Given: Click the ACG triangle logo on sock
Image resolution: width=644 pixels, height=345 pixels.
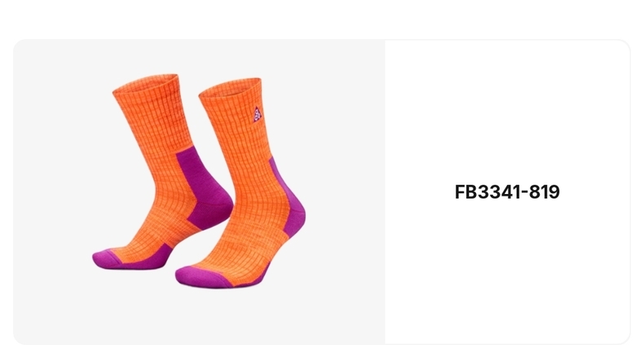Looking at the screenshot, I should tap(257, 114).
